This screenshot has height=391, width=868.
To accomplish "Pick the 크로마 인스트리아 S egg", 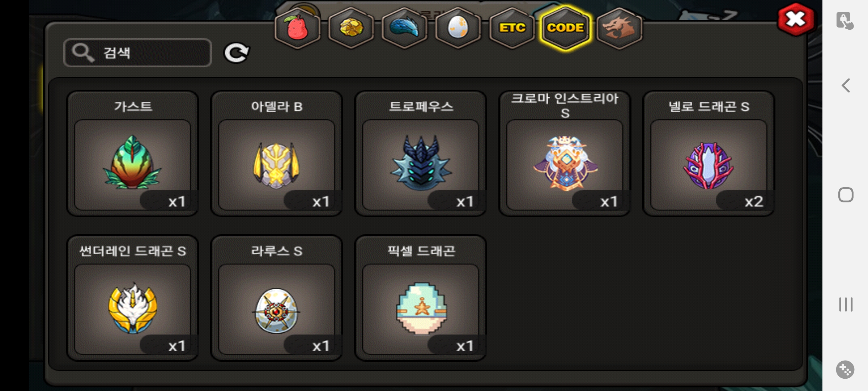I will click(x=565, y=154).
